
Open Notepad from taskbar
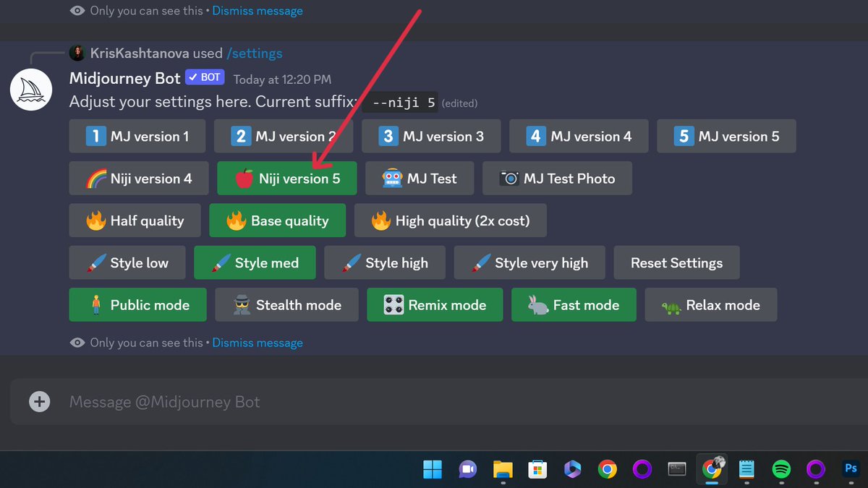click(746, 470)
